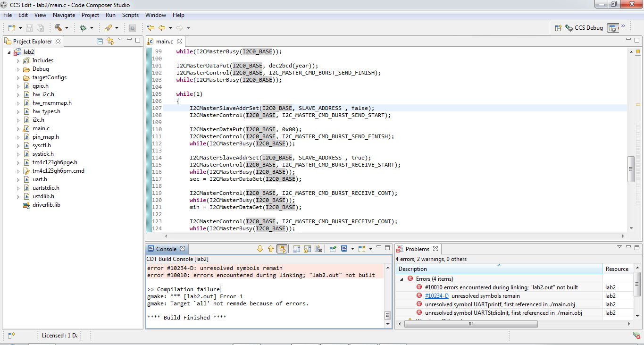Viewport: 644px width, 345px height.
Task: Select driverlib.lib in Project Explorer
Action: click(x=46, y=205)
